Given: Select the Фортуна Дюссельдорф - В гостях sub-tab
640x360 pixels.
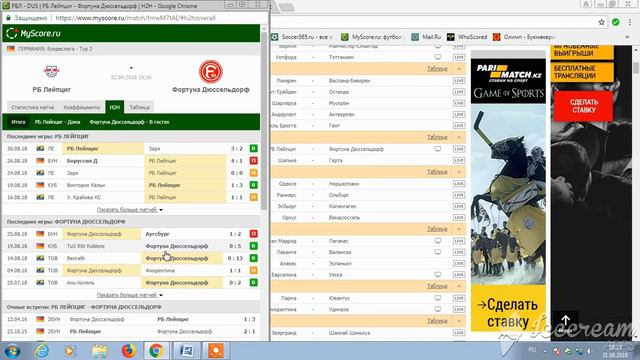Looking at the screenshot, I should [129, 122].
